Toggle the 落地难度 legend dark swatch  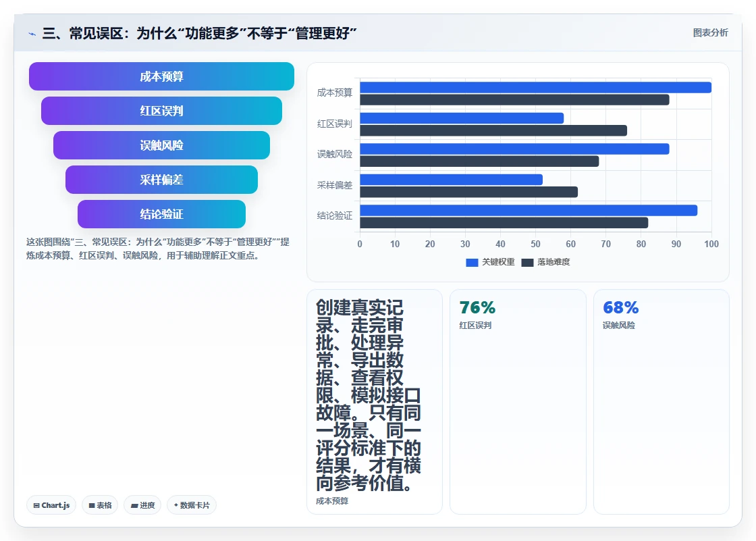coord(527,263)
